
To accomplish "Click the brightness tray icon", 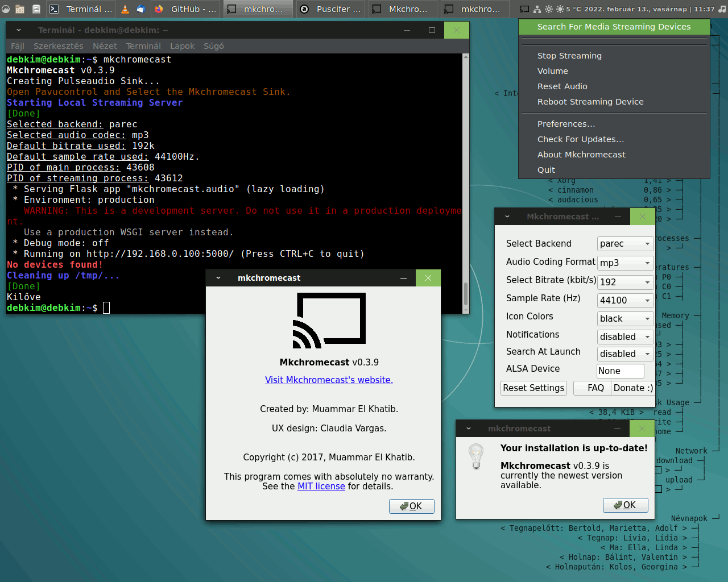I will click(x=548, y=9).
